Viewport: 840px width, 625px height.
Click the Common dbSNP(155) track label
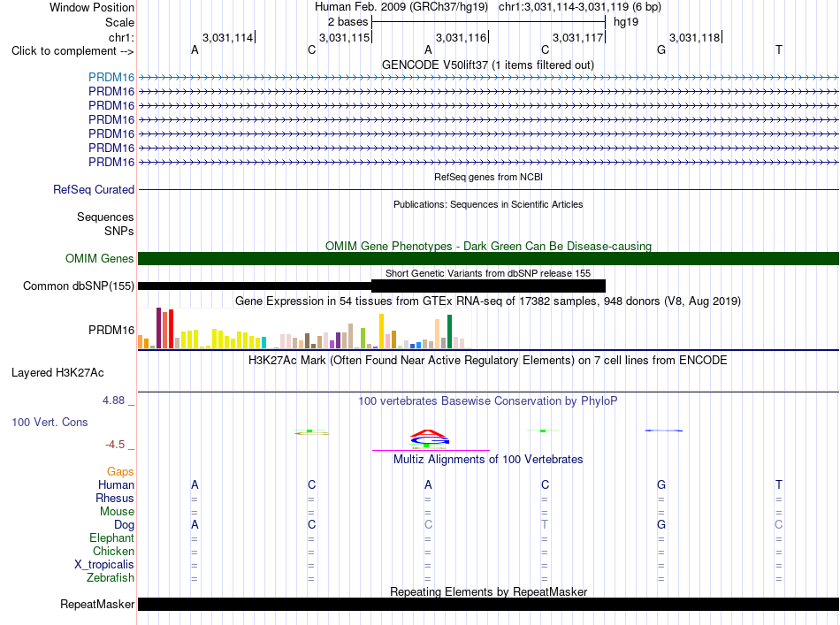[x=79, y=286]
